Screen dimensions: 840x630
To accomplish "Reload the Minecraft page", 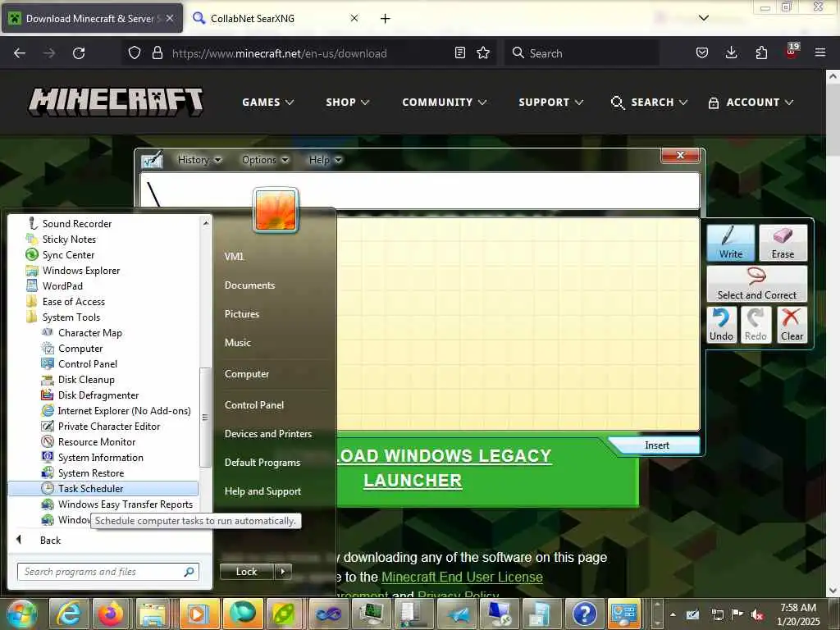I will pos(79,52).
